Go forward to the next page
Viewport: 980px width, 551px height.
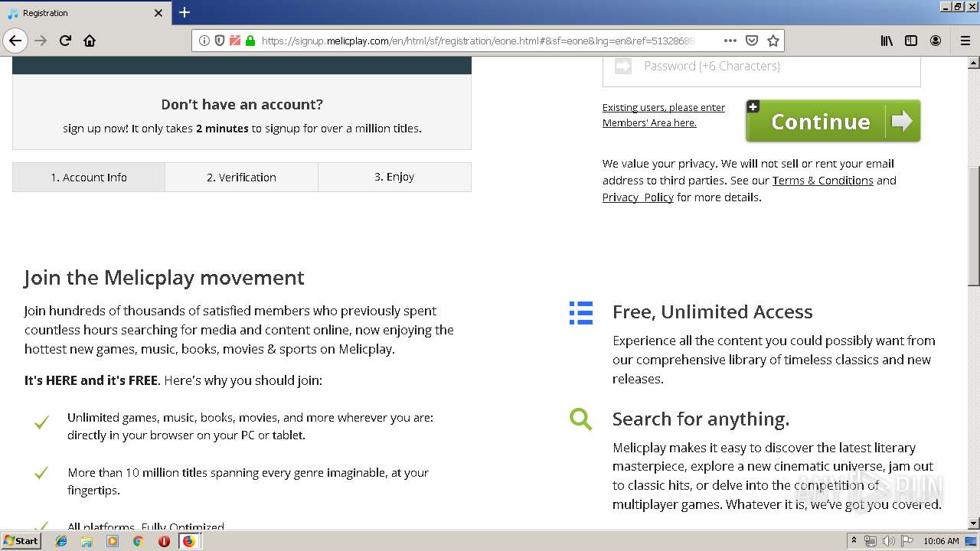click(41, 41)
